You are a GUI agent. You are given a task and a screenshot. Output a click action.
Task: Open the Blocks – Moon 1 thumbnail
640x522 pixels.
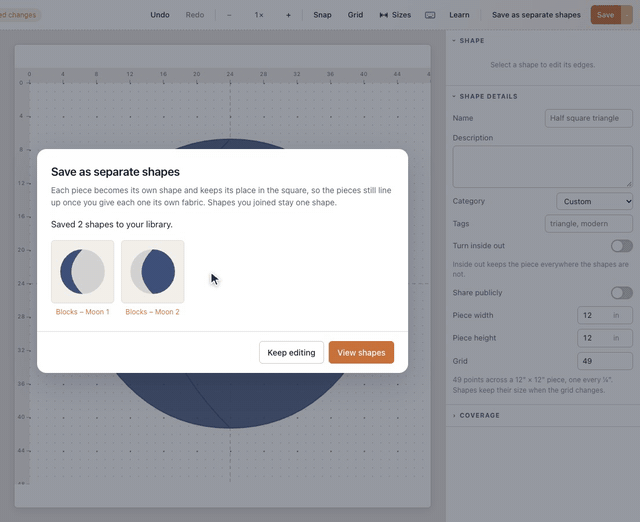[82, 271]
